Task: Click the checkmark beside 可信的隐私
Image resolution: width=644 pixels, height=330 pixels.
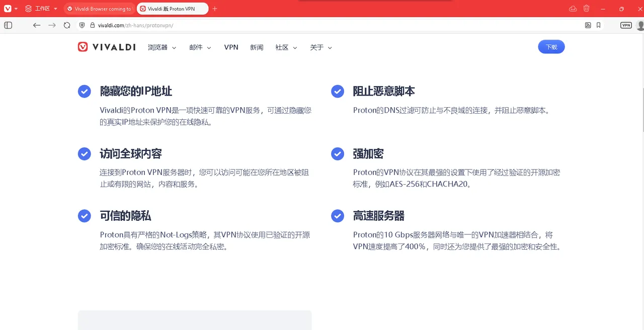Action: pyautogui.click(x=84, y=216)
